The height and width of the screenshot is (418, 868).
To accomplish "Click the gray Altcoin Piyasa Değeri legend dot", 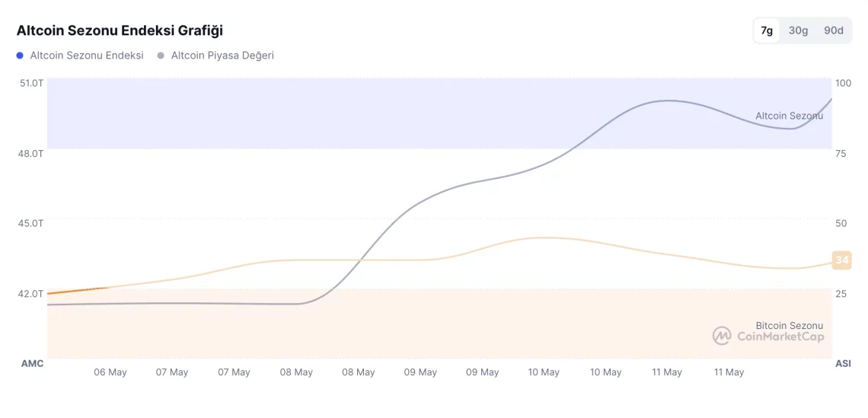I will pyautogui.click(x=161, y=56).
